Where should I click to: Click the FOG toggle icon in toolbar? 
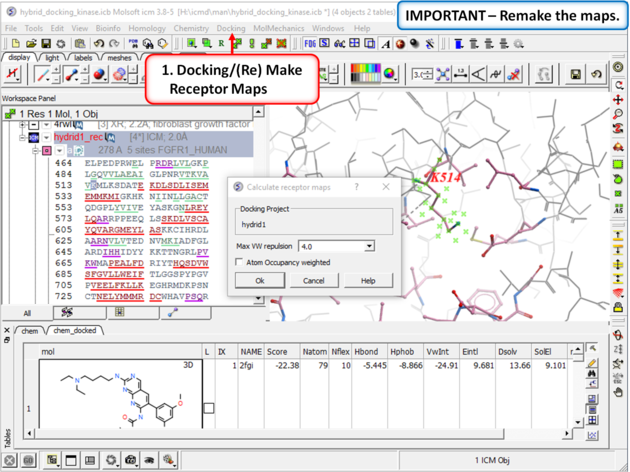coord(310,44)
